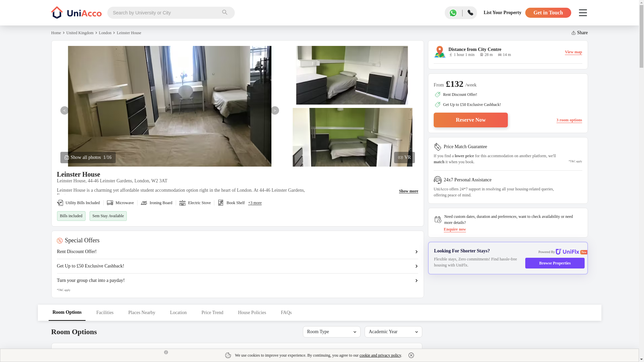
Task: Expand the Rent Discount Offer row
Action: tap(237, 252)
